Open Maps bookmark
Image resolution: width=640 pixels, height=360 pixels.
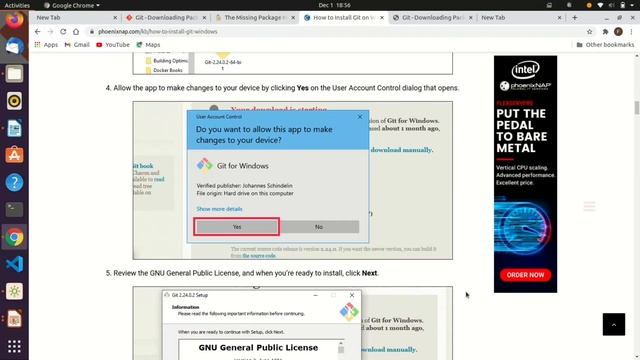148,44
